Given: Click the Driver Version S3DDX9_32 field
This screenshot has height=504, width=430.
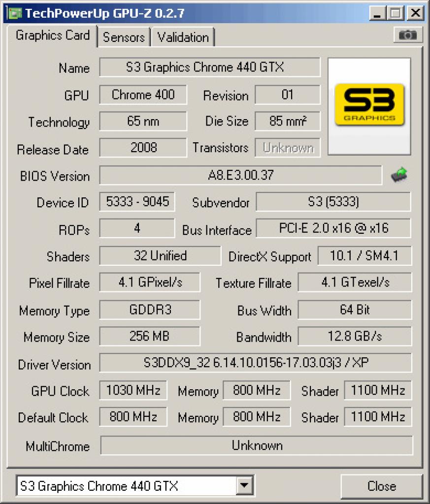Looking at the screenshot, I should pyautogui.click(x=256, y=363).
